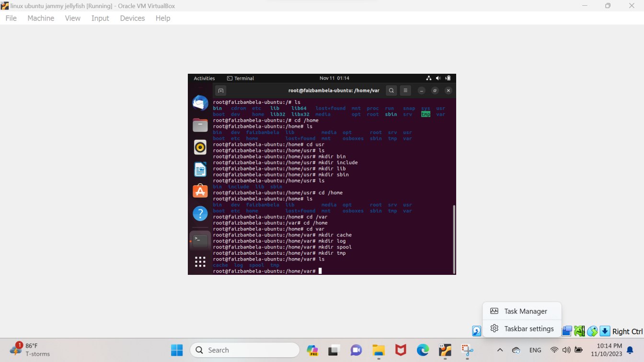Open Thunderbird Mail from Ubuntu dock
Screen dimensions: 644x362
click(x=200, y=103)
